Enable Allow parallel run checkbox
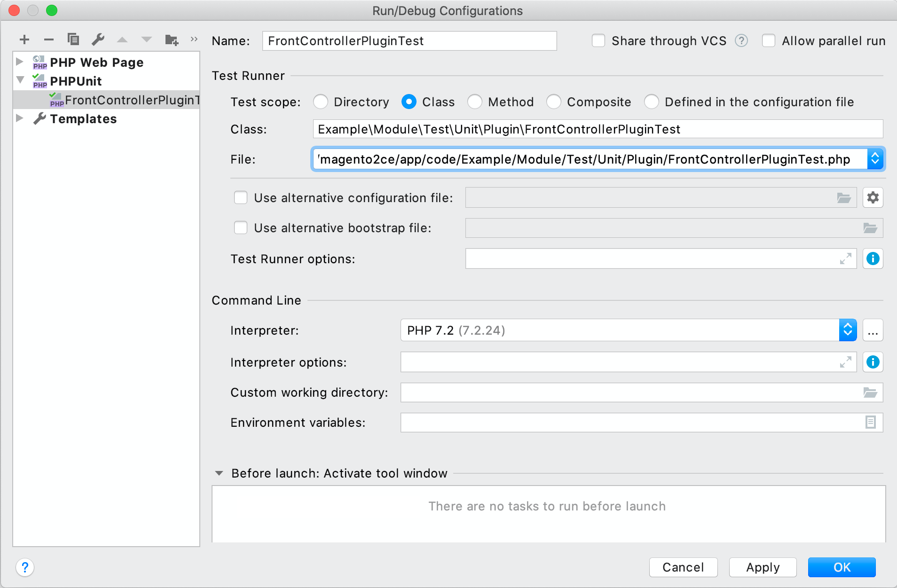The image size is (897, 588). [769, 41]
